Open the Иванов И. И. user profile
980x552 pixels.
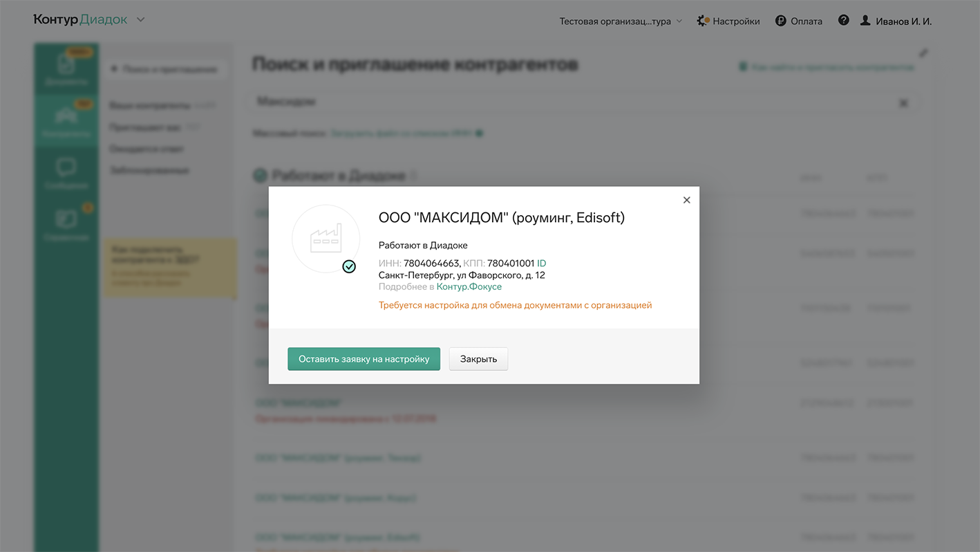tap(896, 21)
